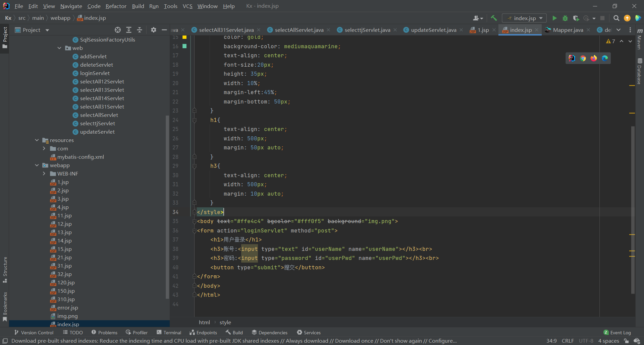Collapse the webapp folder
Viewport: 644px width, 345px height.
[x=37, y=165]
